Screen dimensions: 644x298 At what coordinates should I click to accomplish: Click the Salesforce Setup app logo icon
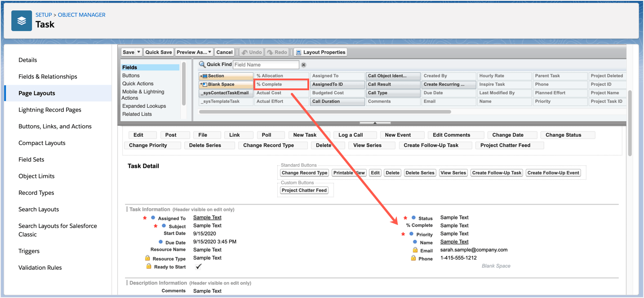tap(21, 21)
